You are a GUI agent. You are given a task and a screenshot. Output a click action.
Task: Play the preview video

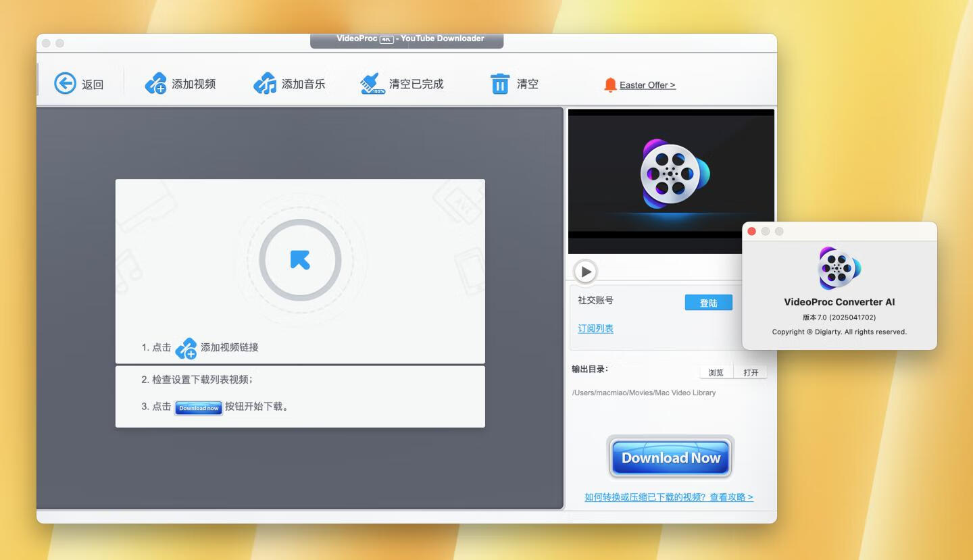pyautogui.click(x=585, y=272)
